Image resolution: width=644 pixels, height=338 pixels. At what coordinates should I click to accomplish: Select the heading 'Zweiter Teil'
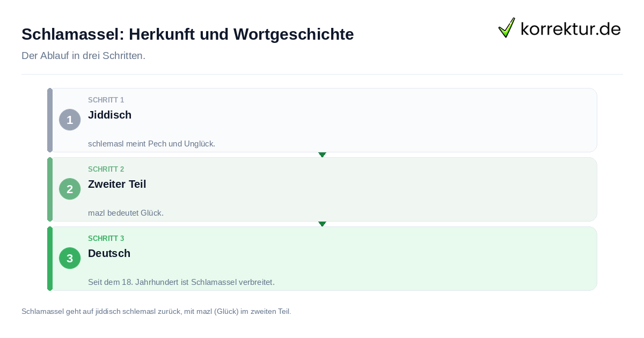pyautogui.click(x=117, y=184)
